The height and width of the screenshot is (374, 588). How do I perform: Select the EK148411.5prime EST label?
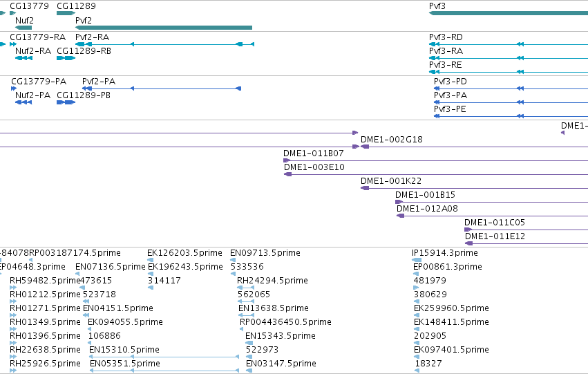tap(451, 323)
